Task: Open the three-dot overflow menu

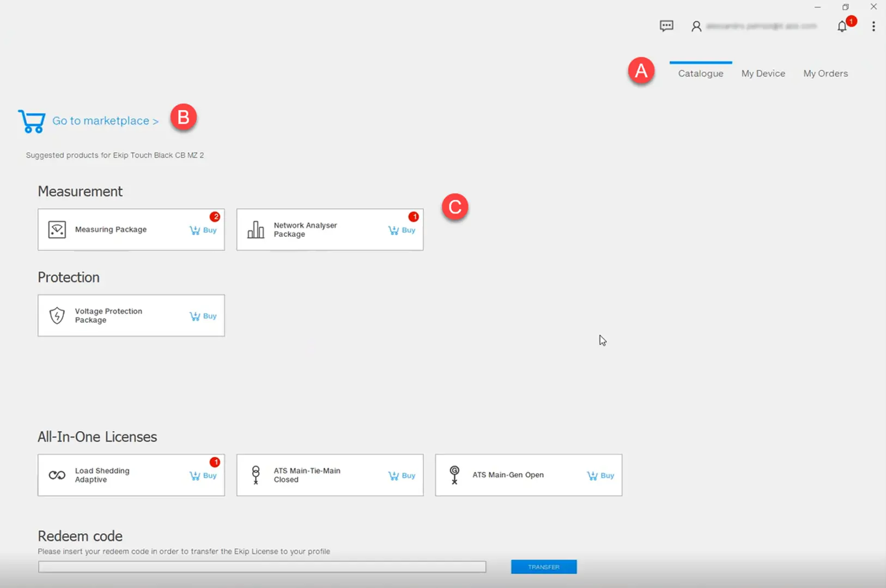Action: point(873,26)
